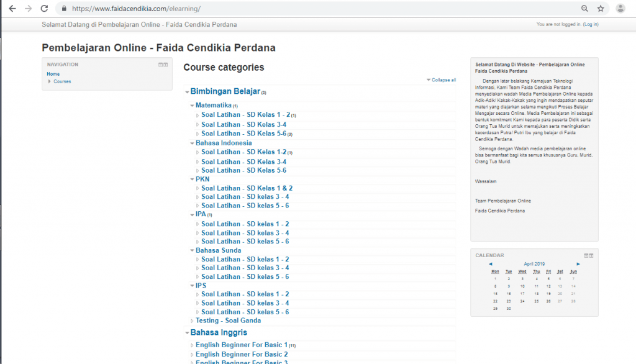Click the browser forward arrow
This screenshot has width=636, height=364.
click(28, 9)
